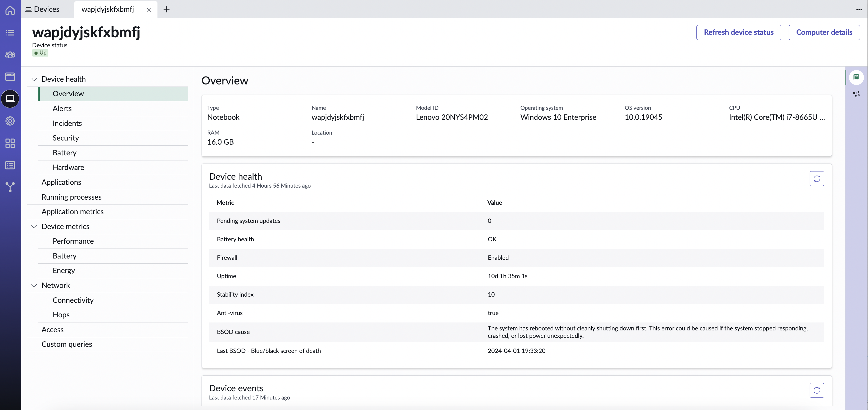The height and width of the screenshot is (410, 868).
Task: Open the dashboard grid sidebar icon
Action: [10, 143]
